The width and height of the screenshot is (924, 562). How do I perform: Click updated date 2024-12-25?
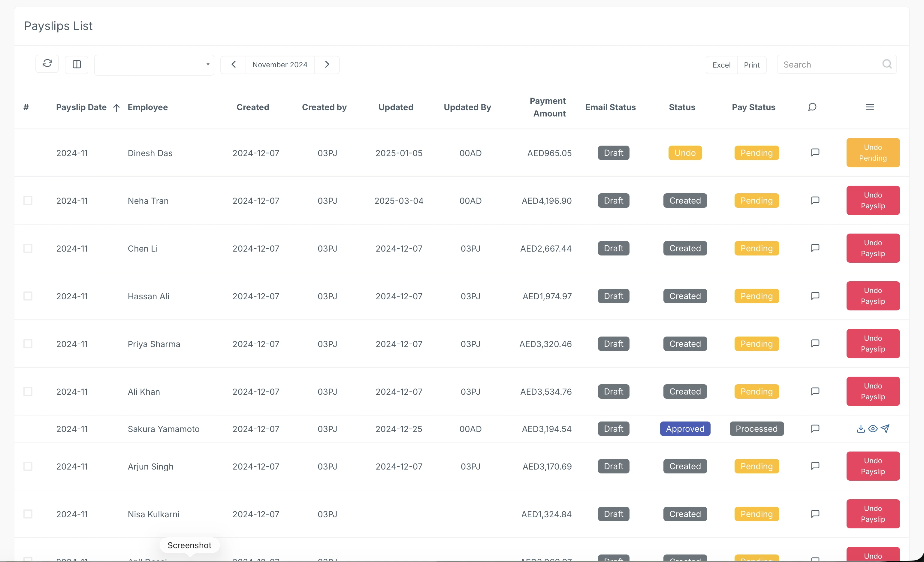[x=399, y=429]
